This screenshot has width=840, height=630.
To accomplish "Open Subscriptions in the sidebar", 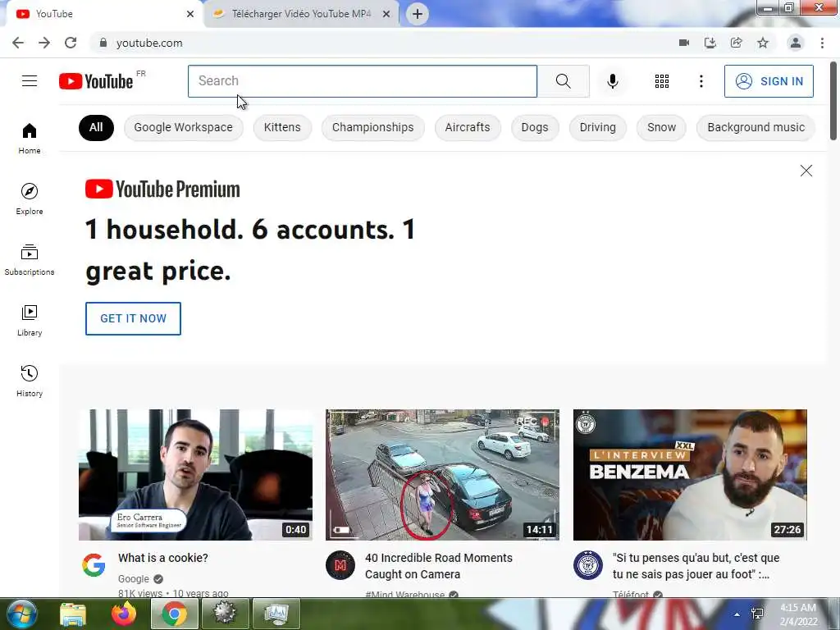I will pyautogui.click(x=30, y=259).
